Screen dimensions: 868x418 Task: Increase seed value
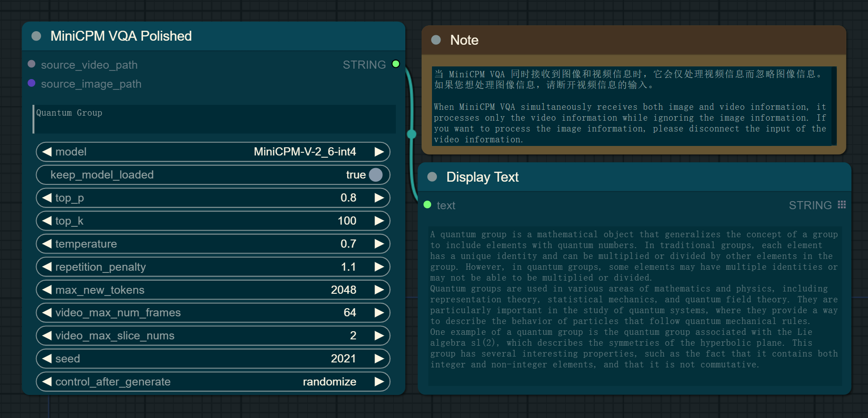pos(379,359)
